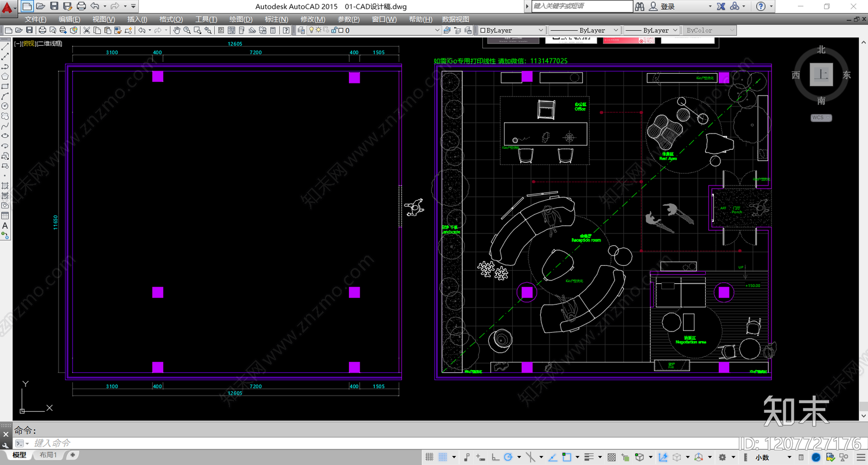Toggle ortho mode in status bar
This screenshot has height=465, width=868.
pos(495,457)
